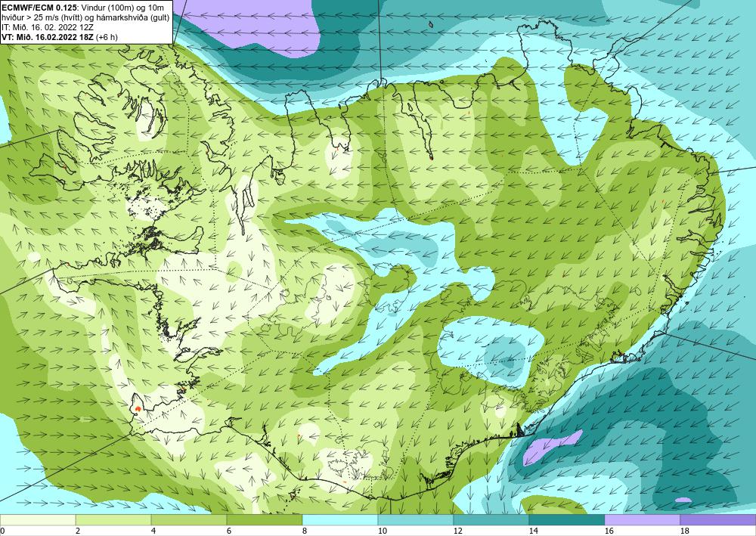
Task: Click the 'IT: Mið. 16. 02. 2022 12Z' line
Action: 47,27
